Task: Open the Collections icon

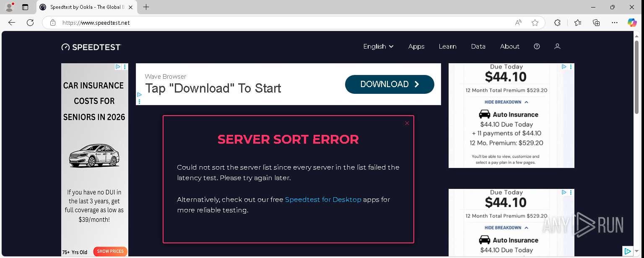Action: pos(596,23)
